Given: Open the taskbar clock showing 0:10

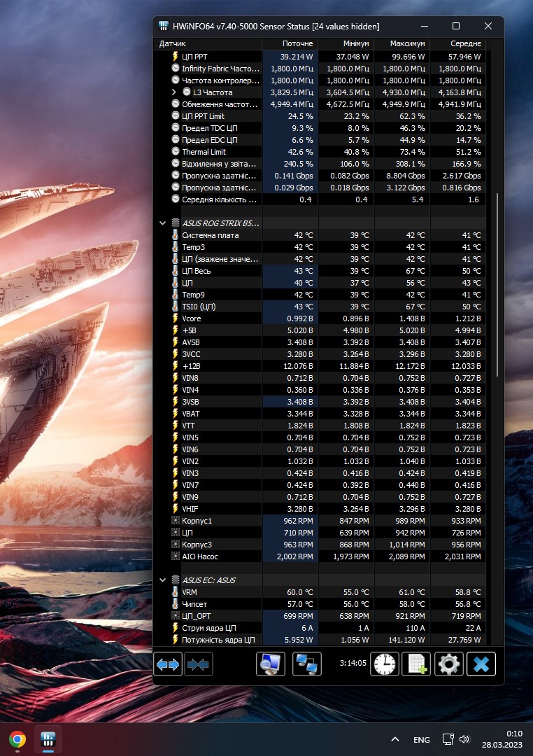Looking at the screenshot, I should click(502, 739).
